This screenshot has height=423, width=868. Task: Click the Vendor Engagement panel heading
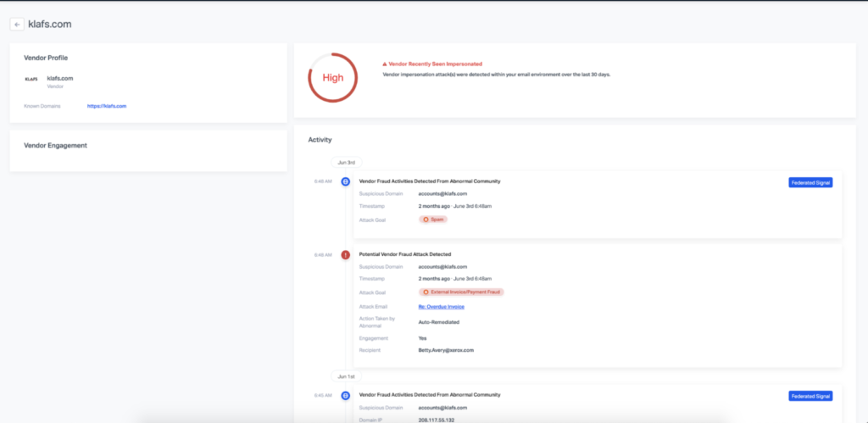tap(55, 145)
